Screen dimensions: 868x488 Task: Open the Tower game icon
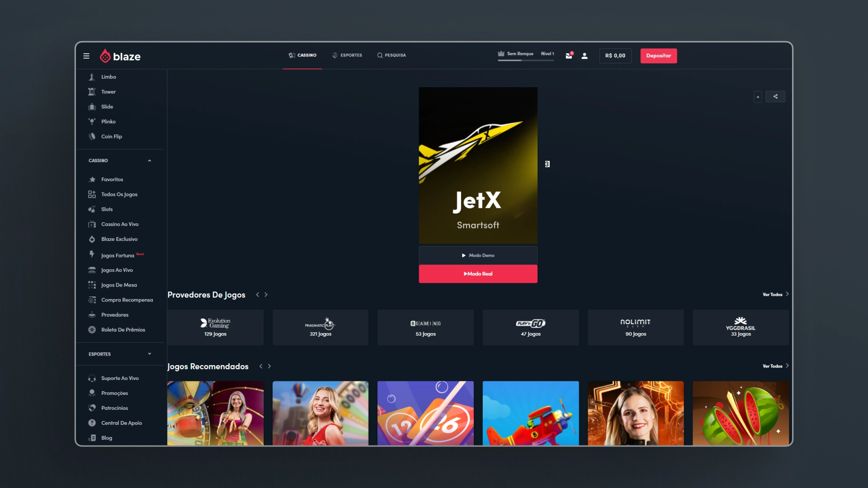pos(92,92)
